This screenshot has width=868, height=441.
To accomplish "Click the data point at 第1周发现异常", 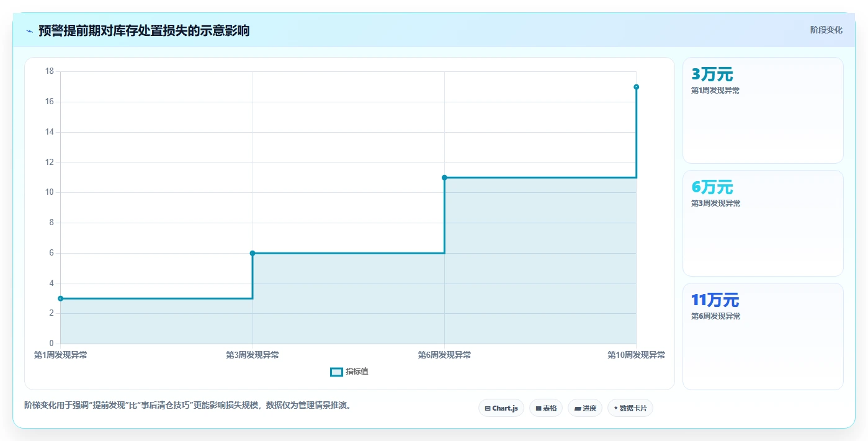I will (x=60, y=298).
